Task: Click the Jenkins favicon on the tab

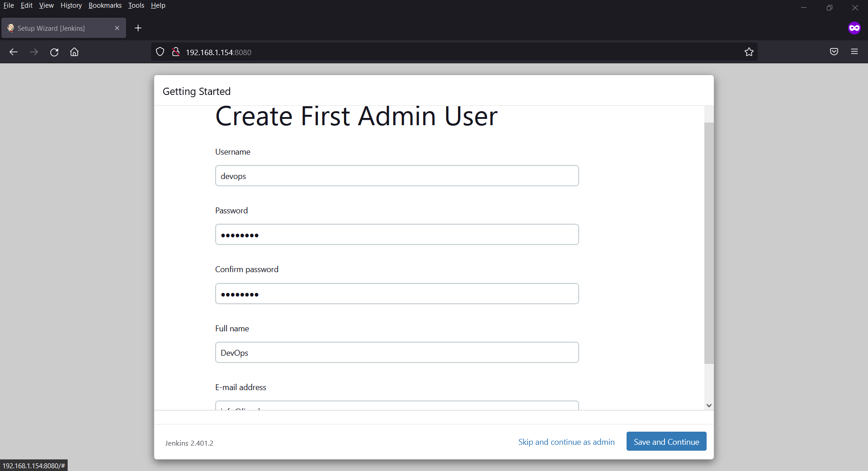Action: tap(10, 28)
